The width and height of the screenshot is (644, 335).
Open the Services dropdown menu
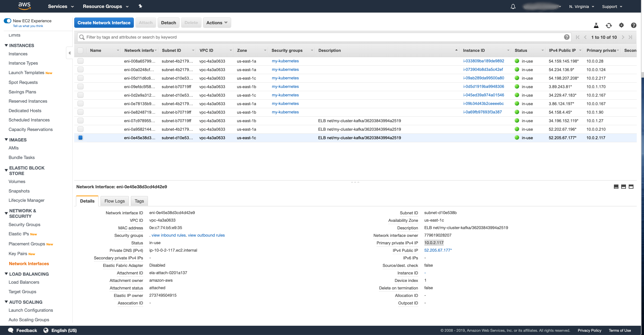point(61,6)
